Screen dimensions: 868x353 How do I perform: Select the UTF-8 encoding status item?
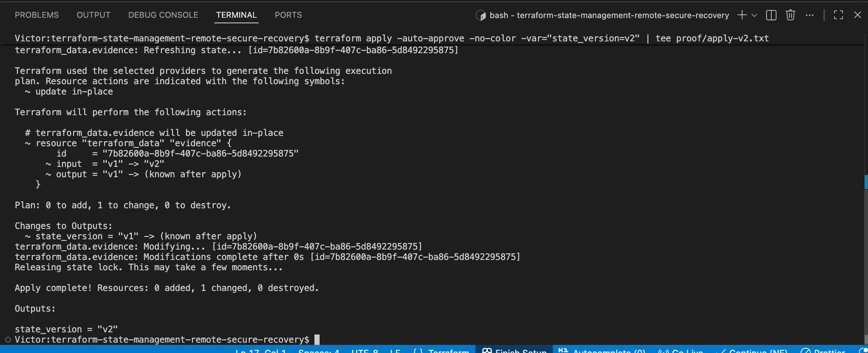coord(365,350)
